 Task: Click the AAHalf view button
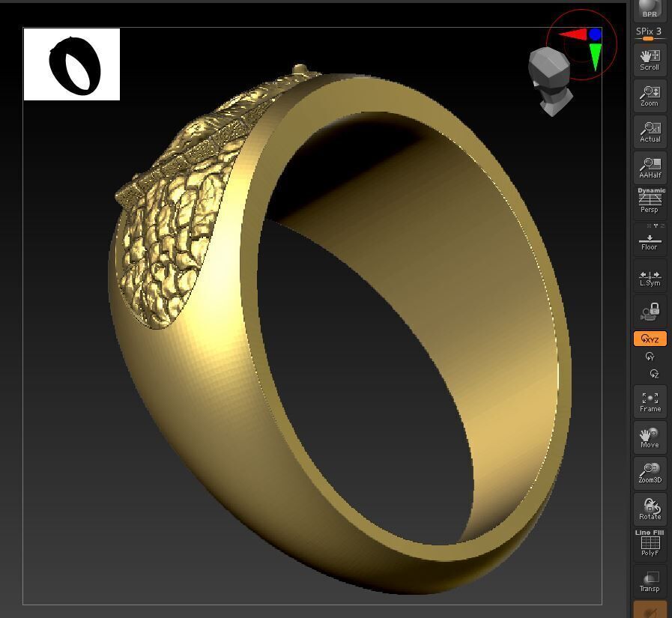[650, 168]
